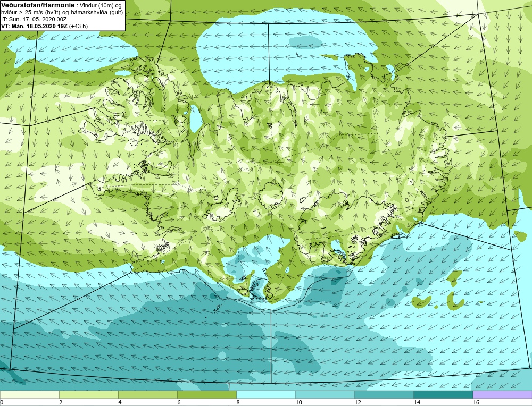The width and height of the screenshot is (532, 406).
Task: Click the 4–6 m/s green legend swatch
Action: click(x=147, y=394)
